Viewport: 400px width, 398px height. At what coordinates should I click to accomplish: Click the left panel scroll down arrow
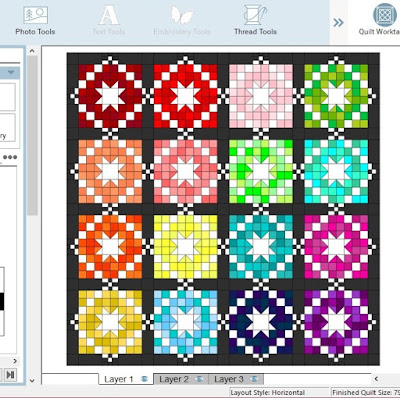[x=32, y=380]
